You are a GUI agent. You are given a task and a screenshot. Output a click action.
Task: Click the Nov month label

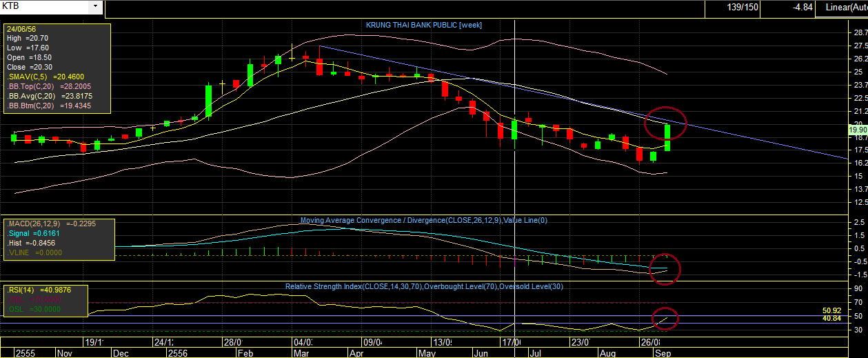pyautogui.click(x=65, y=352)
